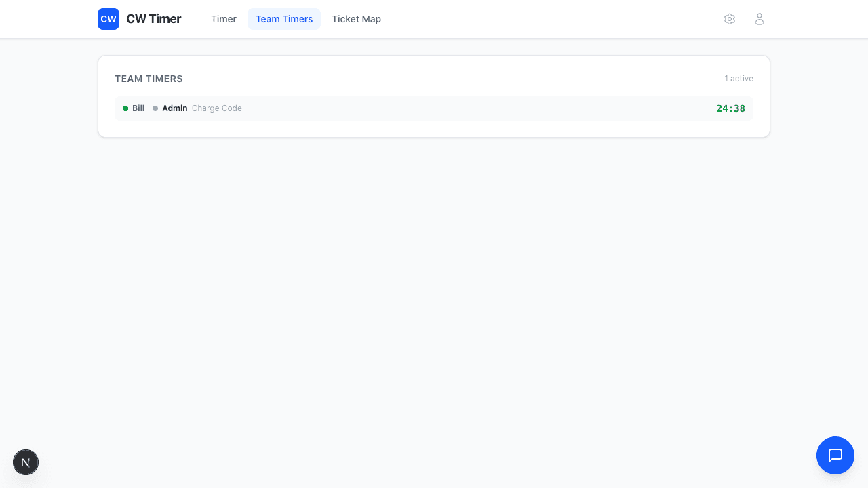Open the Charge Code selector for Bill
Screen dimensions: 868x488
click(216, 108)
